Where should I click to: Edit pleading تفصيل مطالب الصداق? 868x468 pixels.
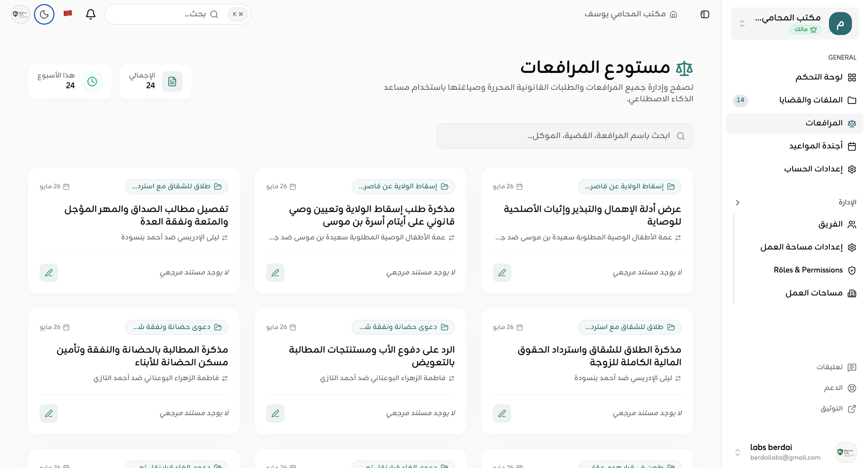coord(49,272)
